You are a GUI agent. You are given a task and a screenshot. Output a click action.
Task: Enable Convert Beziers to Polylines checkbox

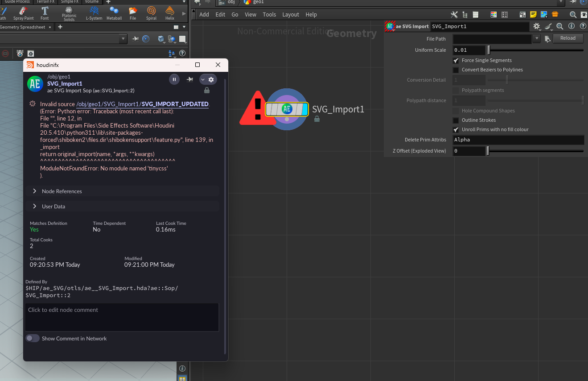click(x=456, y=70)
